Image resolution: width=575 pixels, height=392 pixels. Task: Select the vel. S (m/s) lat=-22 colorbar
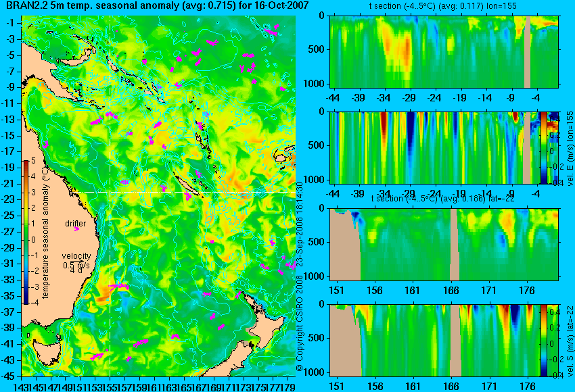click(544, 341)
